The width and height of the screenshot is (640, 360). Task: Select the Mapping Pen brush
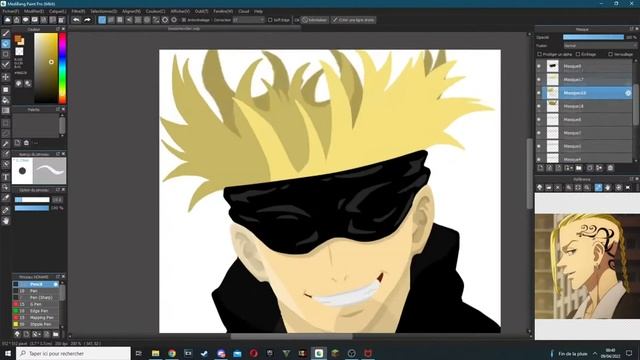pos(36,318)
